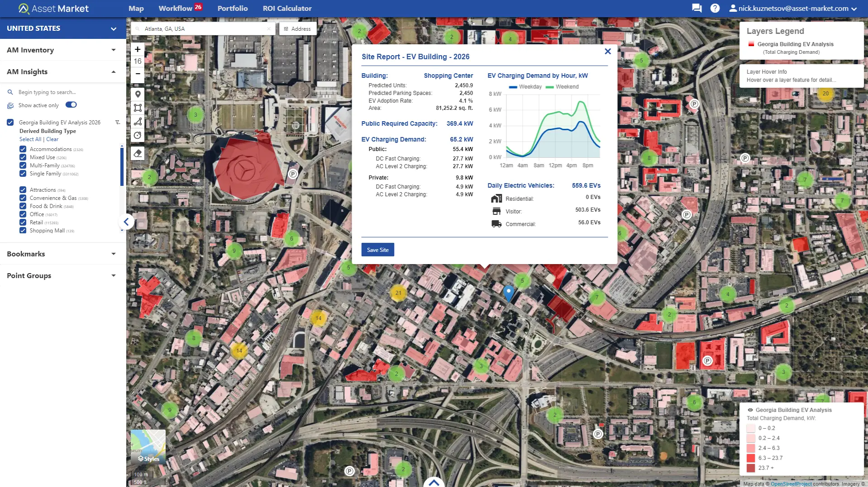
Task: Zoom in on the map
Action: [x=138, y=49]
